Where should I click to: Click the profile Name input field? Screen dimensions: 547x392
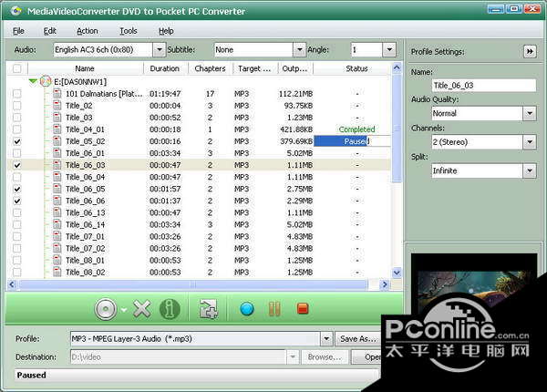[x=484, y=85]
